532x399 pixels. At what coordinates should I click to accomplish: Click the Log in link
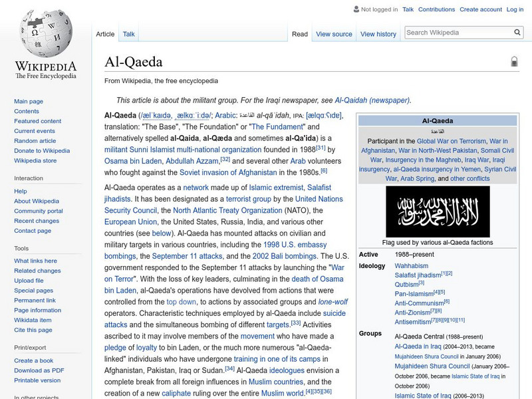tap(515, 9)
